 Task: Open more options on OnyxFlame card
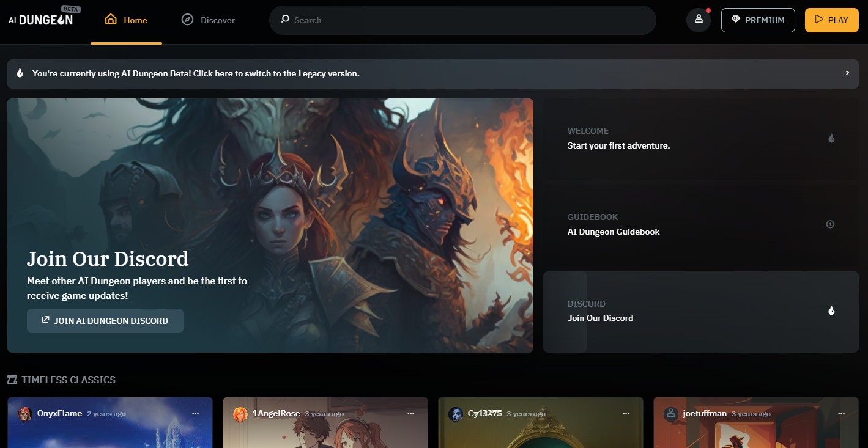click(196, 413)
